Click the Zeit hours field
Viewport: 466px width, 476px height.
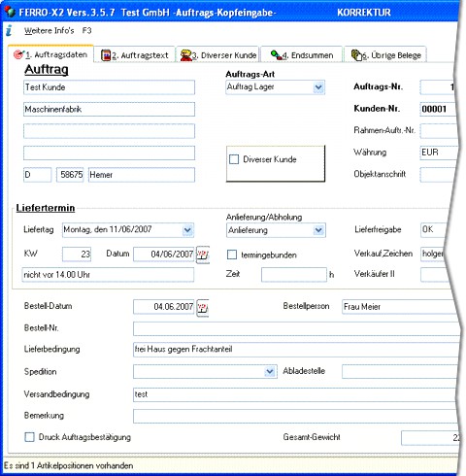click(x=294, y=275)
